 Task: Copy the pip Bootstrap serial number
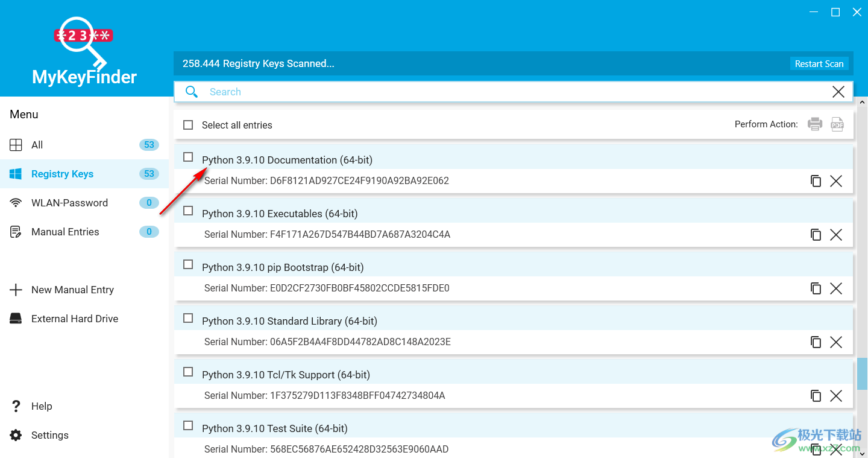click(x=816, y=288)
